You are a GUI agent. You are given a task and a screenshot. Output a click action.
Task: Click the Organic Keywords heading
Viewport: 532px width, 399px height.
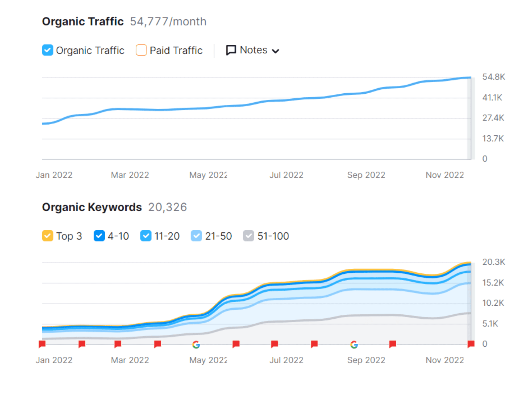pos(92,207)
